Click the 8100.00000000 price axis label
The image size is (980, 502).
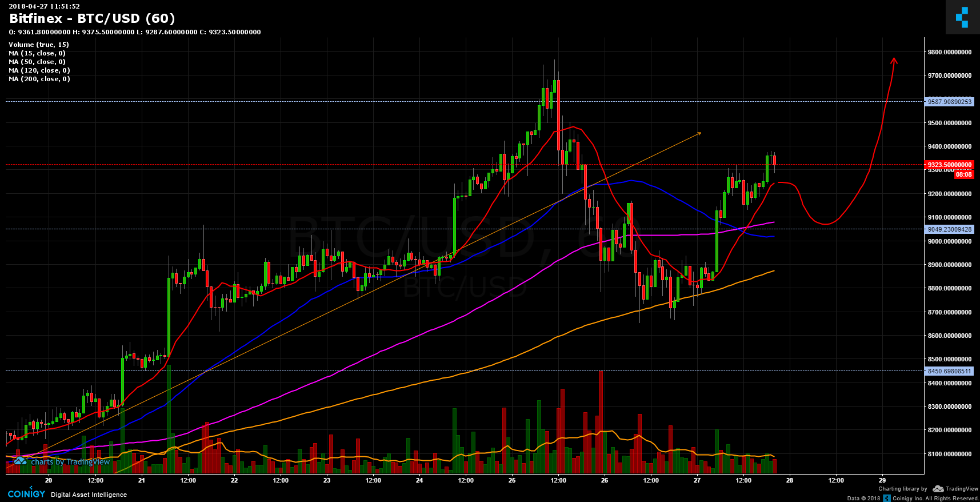tap(950, 454)
